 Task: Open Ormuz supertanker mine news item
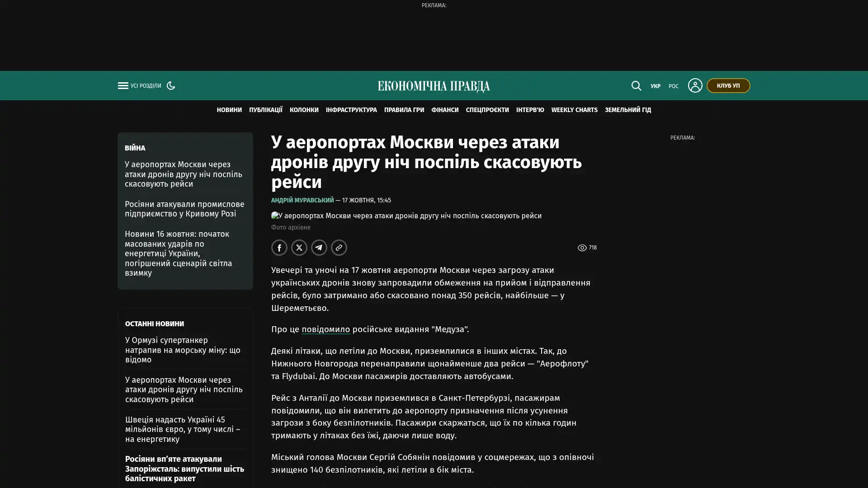coord(183,350)
